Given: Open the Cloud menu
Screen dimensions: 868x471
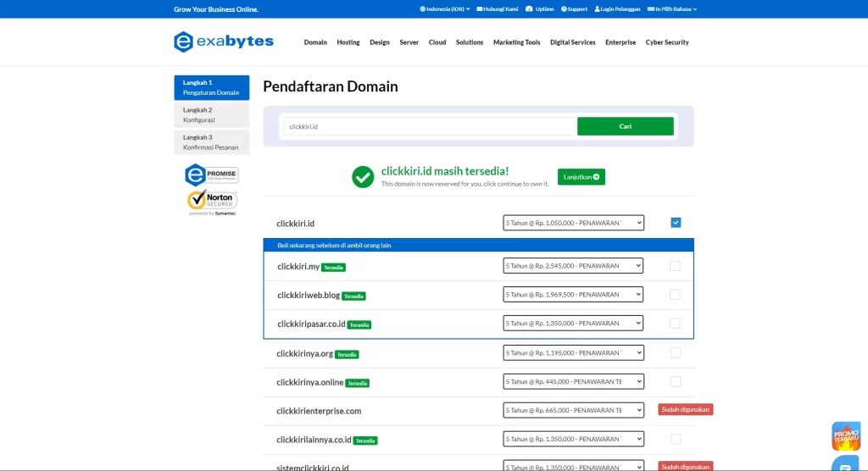Looking at the screenshot, I should [437, 42].
